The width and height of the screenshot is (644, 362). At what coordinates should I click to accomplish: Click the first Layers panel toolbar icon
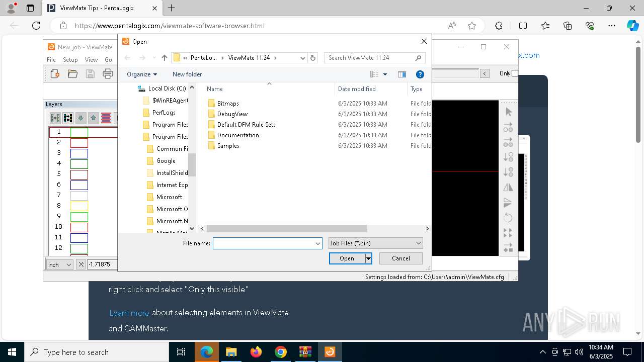pos(55,118)
